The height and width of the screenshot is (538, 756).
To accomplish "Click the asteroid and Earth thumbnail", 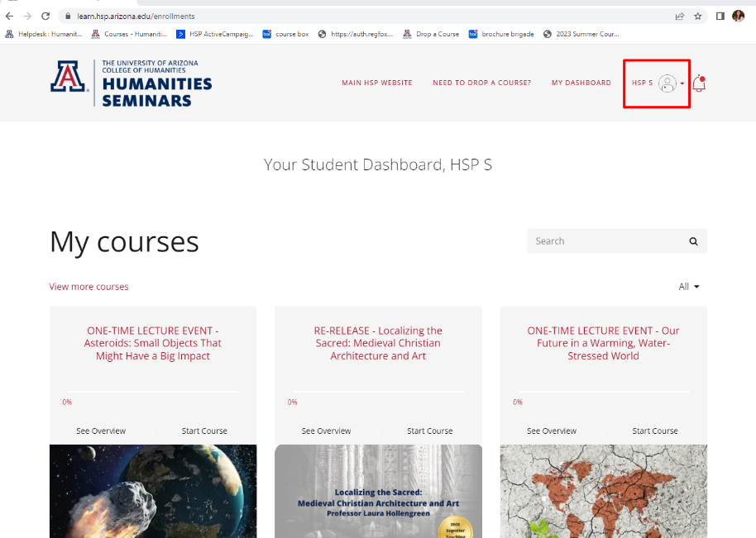I will click(x=153, y=491).
